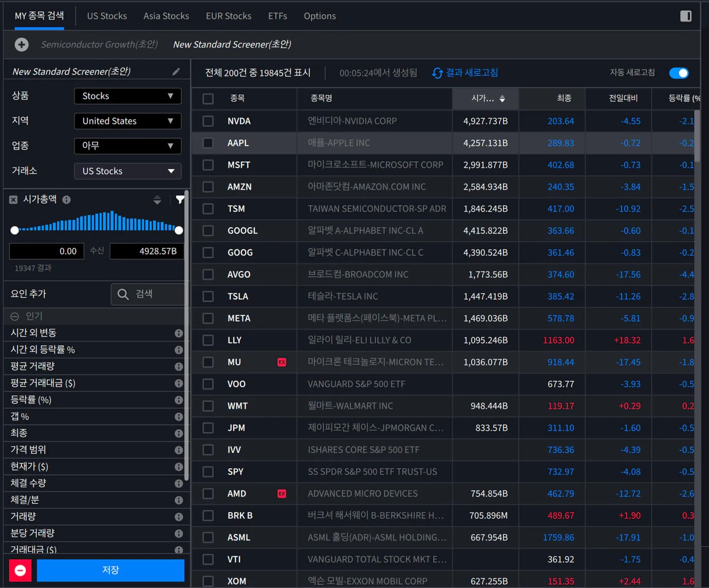Turn off the 자동 새로고침 switch
This screenshot has width=709, height=588.
click(x=679, y=73)
